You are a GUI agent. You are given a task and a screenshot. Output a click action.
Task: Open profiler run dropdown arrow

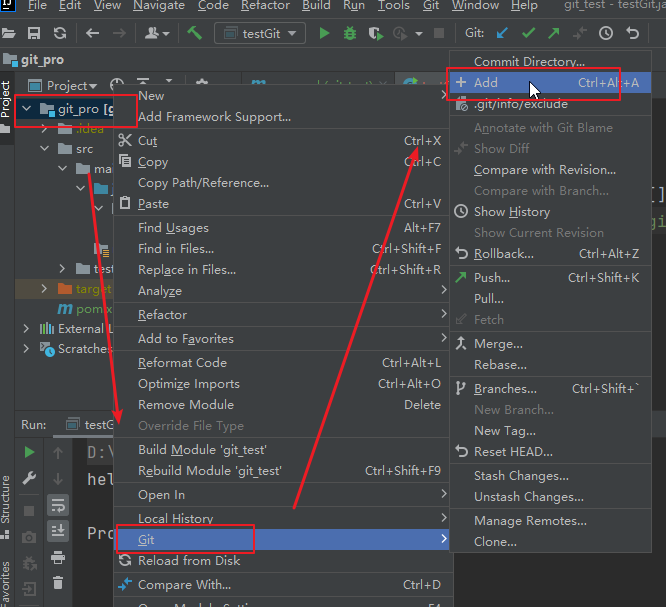pos(419,34)
